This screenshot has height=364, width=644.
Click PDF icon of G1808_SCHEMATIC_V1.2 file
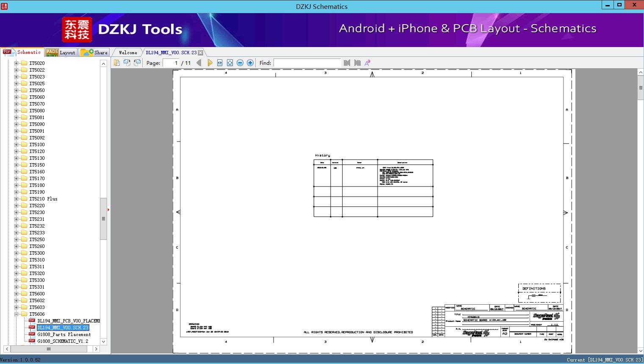pos(32,341)
